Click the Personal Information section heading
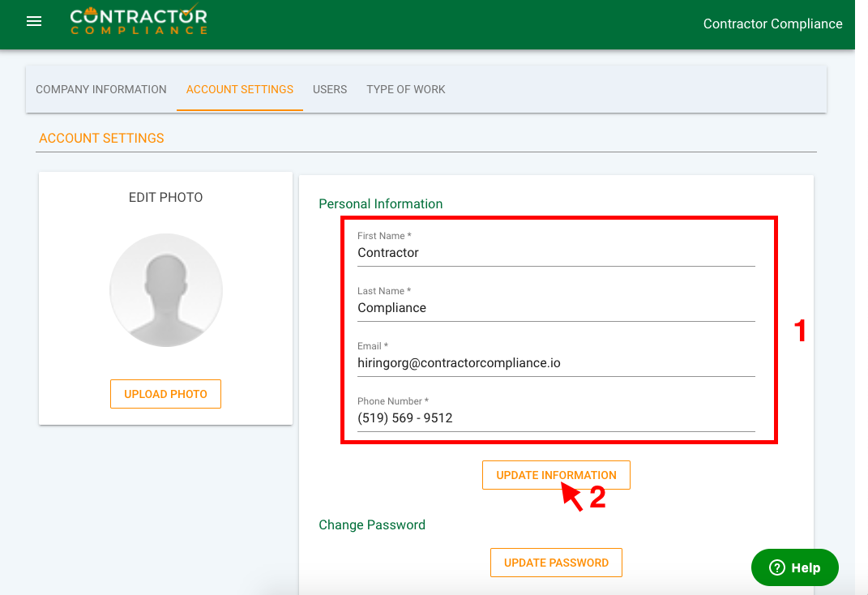868x595 pixels. (x=381, y=203)
